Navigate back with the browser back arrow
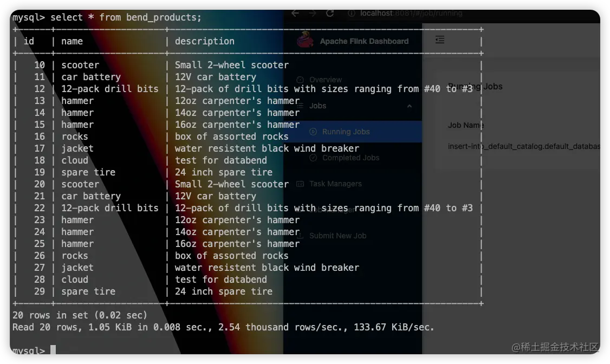Viewport: 610px width, 364px height. (295, 13)
